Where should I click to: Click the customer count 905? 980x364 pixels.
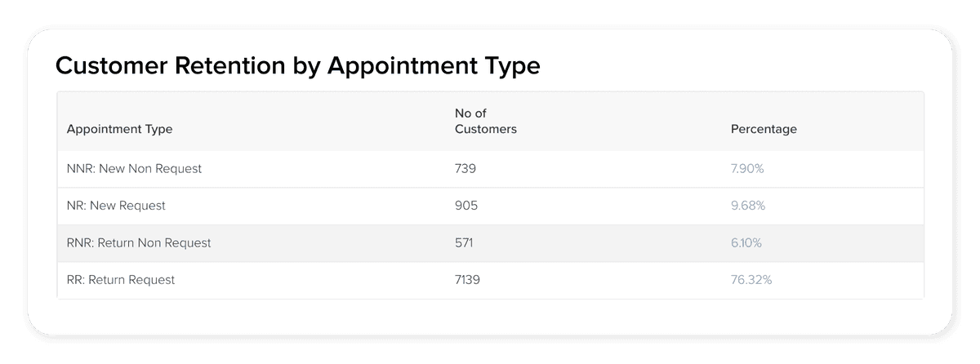point(465,206)
